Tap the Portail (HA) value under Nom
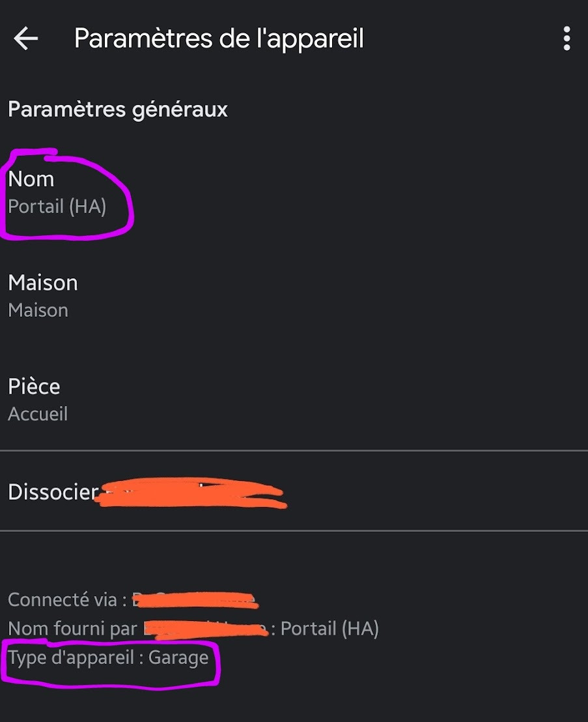The width and height of the screenshot is (588, 722). click(x=57, y=207)
